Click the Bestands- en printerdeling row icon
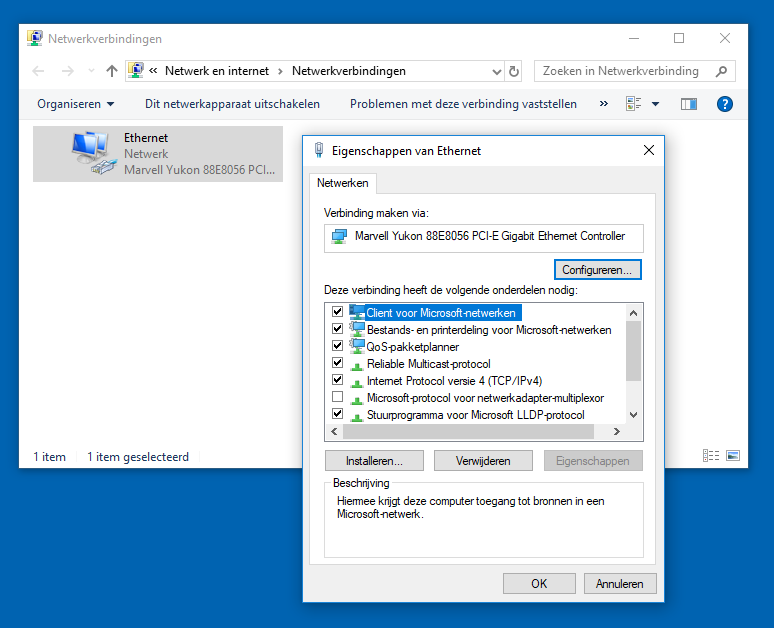The width and height of the screenshot is (774, 628). (357, 329)
